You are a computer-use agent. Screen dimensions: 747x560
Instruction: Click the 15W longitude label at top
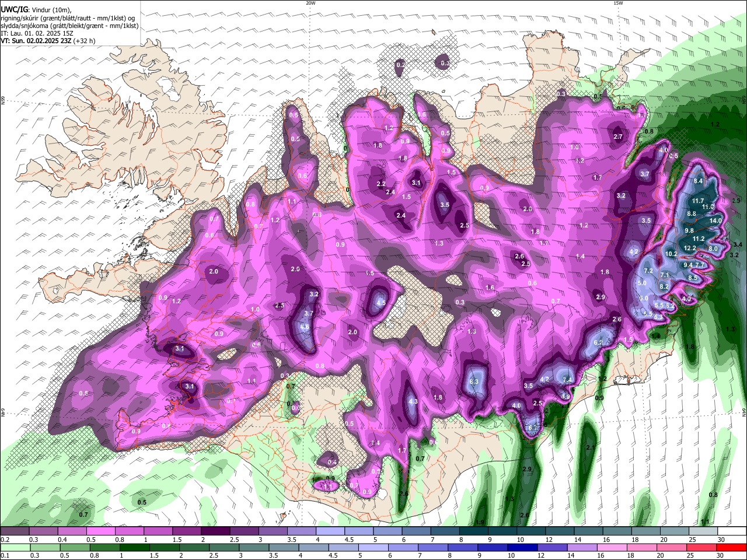click(618, 3)
